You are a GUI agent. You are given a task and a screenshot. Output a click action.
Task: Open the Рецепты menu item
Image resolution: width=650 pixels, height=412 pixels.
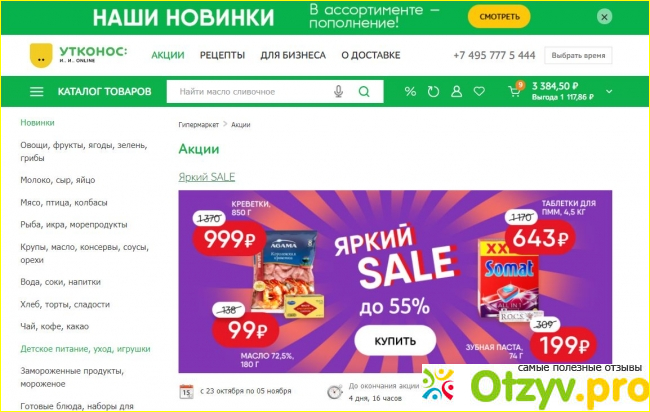coord(222,56)
